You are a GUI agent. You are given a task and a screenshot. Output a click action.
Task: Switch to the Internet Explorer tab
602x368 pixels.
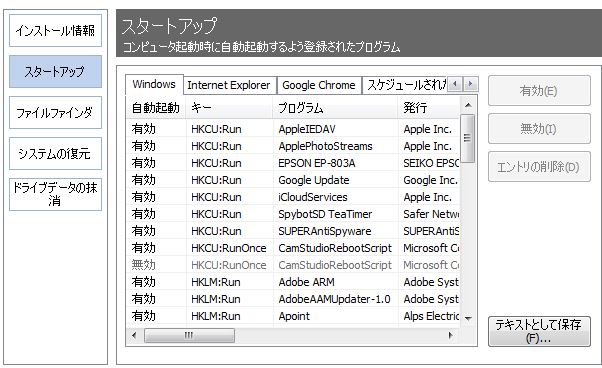coord(229,85)
